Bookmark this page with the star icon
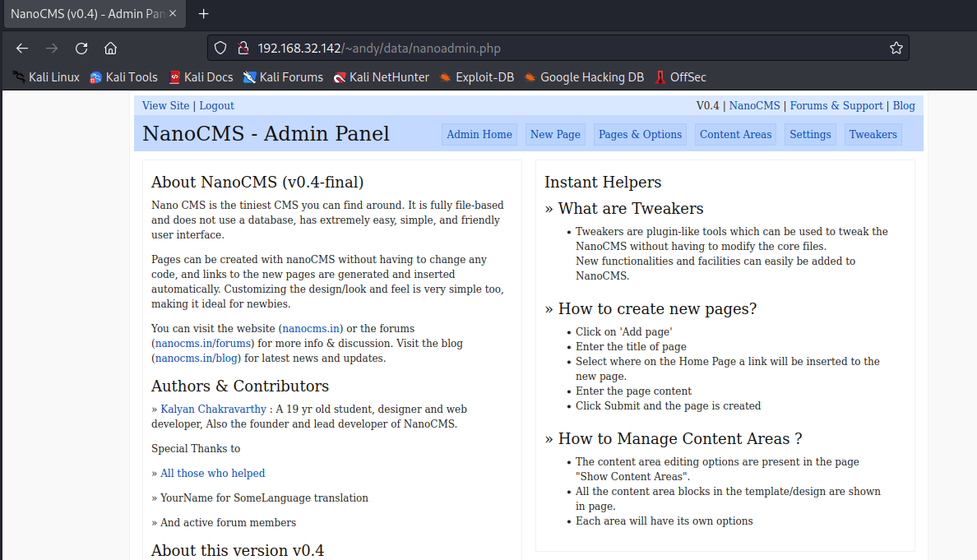 [x=896, y=48]
